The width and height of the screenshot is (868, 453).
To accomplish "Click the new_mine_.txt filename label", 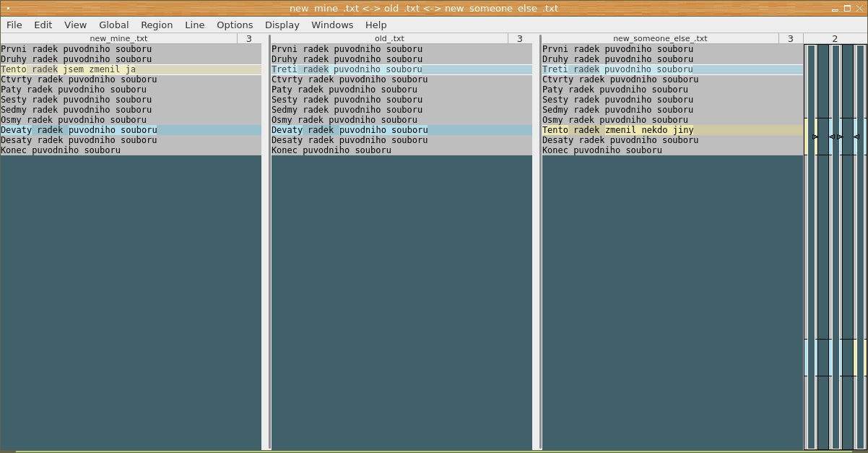I will (x=118, y=38).
